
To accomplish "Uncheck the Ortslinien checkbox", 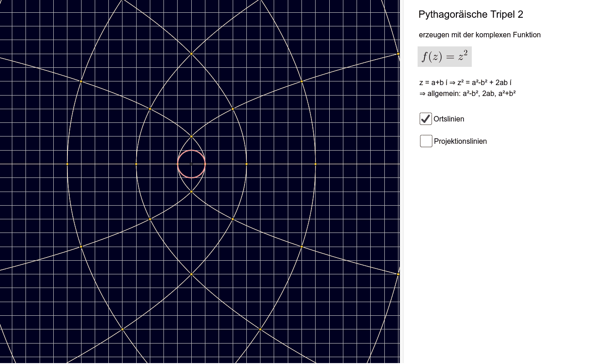I will coord(426,119).
